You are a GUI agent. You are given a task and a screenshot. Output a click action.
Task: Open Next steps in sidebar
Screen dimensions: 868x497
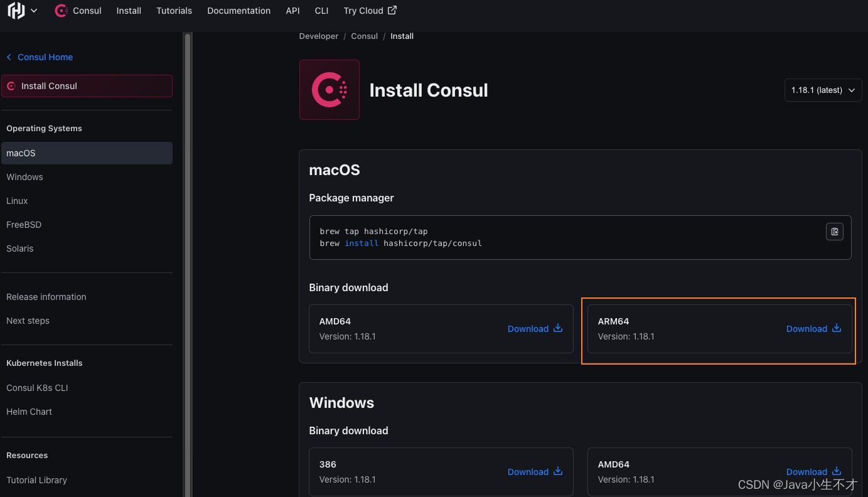[28, 321]
